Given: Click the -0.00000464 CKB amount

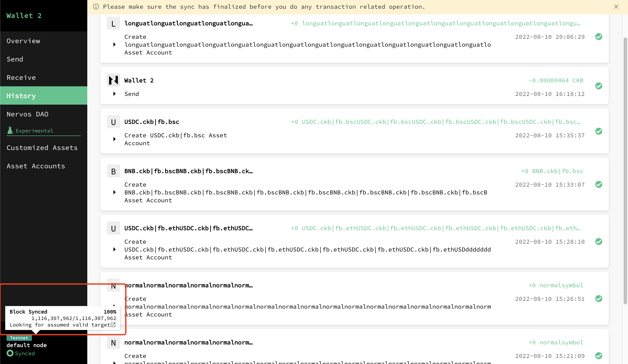Looking at the screenshot, I should pos(556,80).
